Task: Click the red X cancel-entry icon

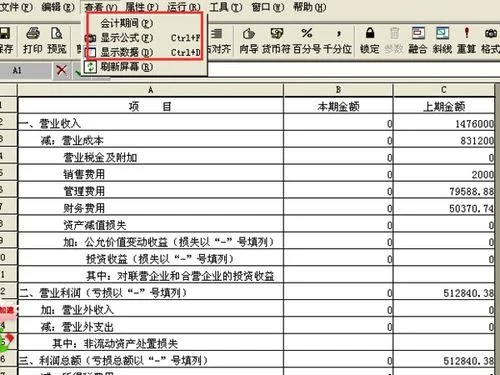Action: click(x=61, y=70)
